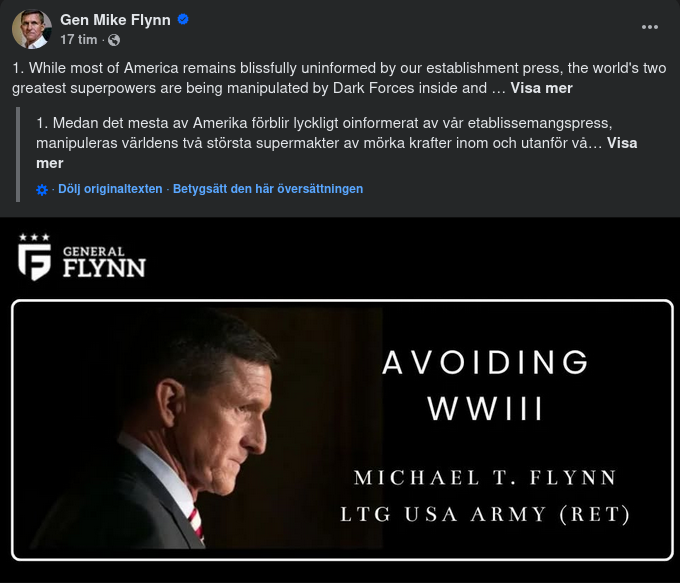Click "Betygsätt den här översättningen" link
This screenshot has width=680, height=583.
(270, 189)
